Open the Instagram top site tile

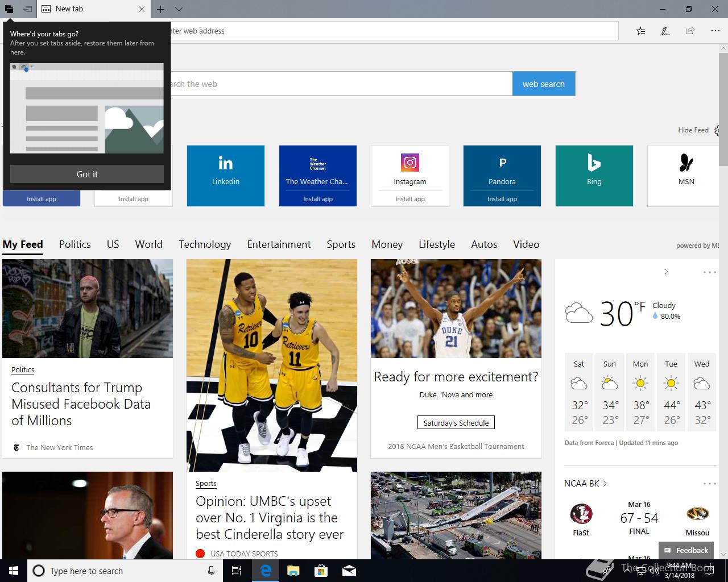click(x=410, y=168)
